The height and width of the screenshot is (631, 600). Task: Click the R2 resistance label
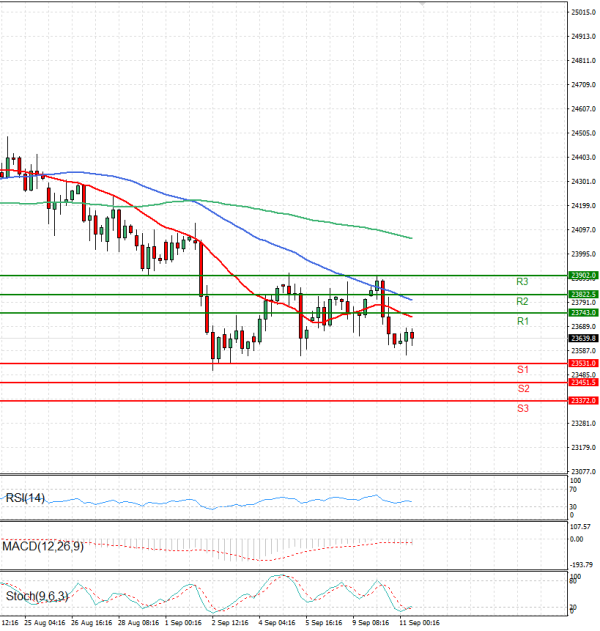522,301
